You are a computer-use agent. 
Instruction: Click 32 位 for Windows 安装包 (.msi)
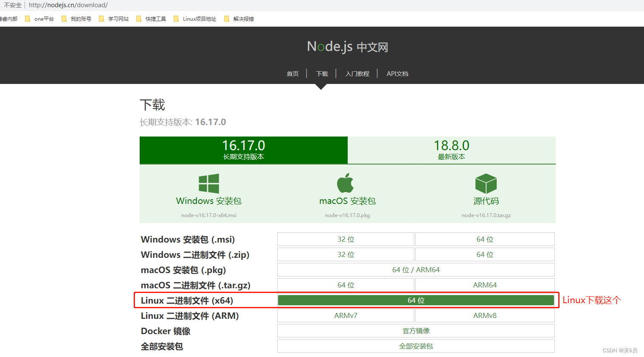coord(346,239)
